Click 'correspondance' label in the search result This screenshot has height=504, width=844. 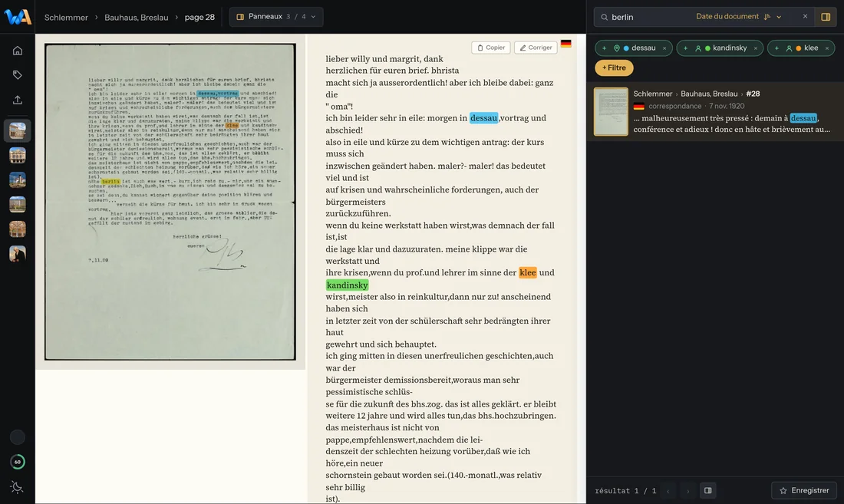pos(675,106)
